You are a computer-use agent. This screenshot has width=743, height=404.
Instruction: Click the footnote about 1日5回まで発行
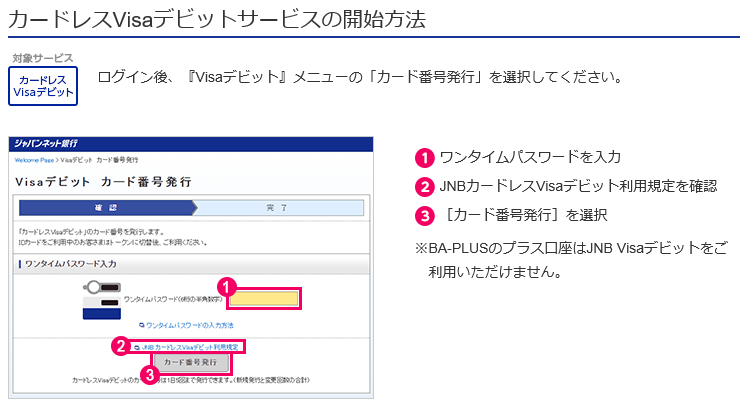[x=191, y=380]
